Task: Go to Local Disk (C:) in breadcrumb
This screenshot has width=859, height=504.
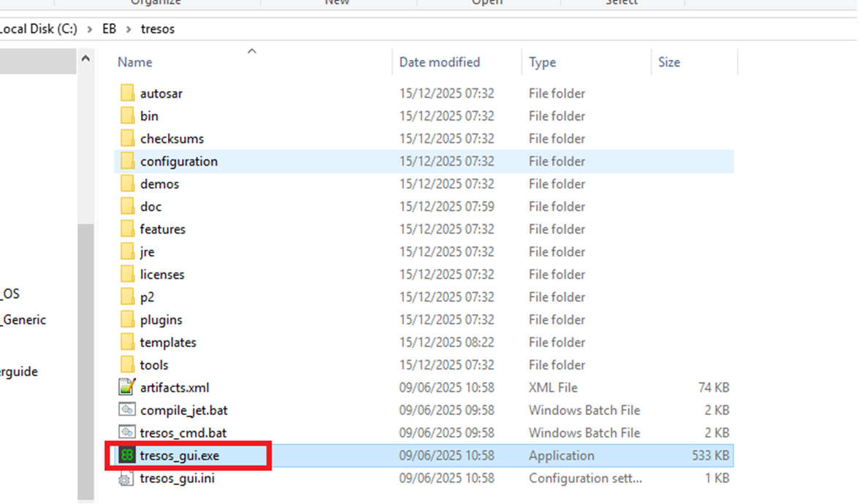Action: [39, 29]
